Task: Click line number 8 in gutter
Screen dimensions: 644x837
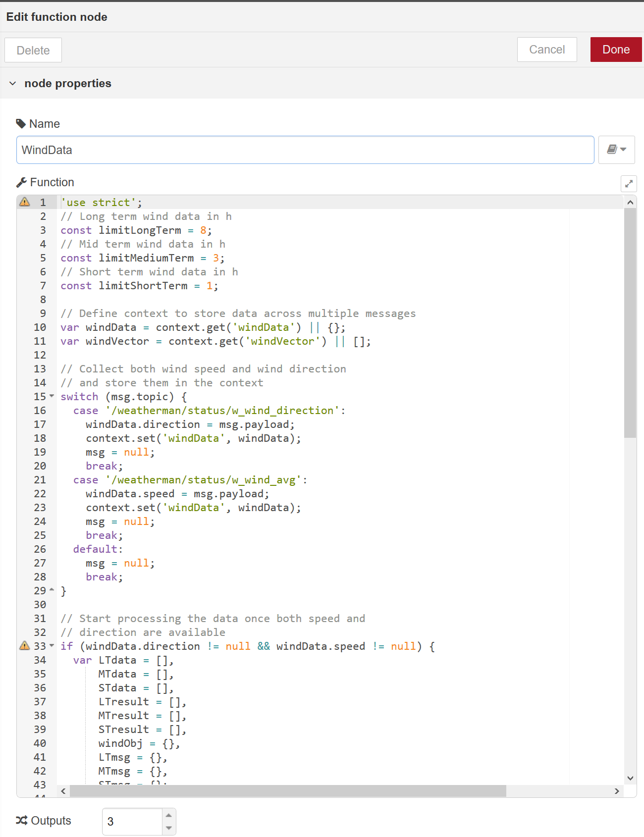Action: coord(43,300)
